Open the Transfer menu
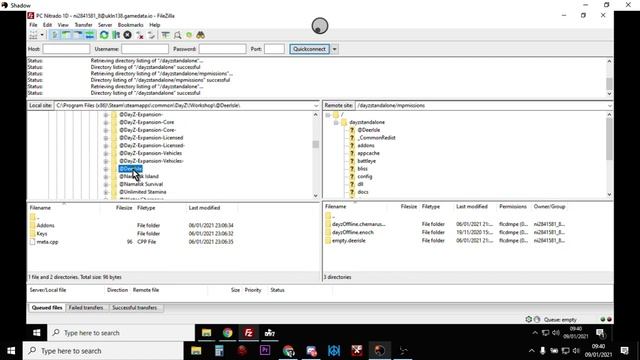The height and width of the screenshot is (360, 640). tap(83, 25)
